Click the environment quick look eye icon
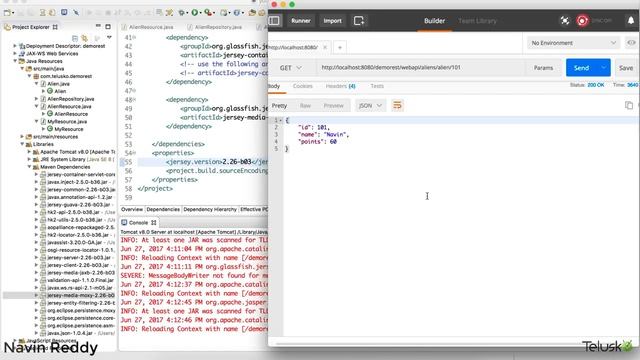 631,43
